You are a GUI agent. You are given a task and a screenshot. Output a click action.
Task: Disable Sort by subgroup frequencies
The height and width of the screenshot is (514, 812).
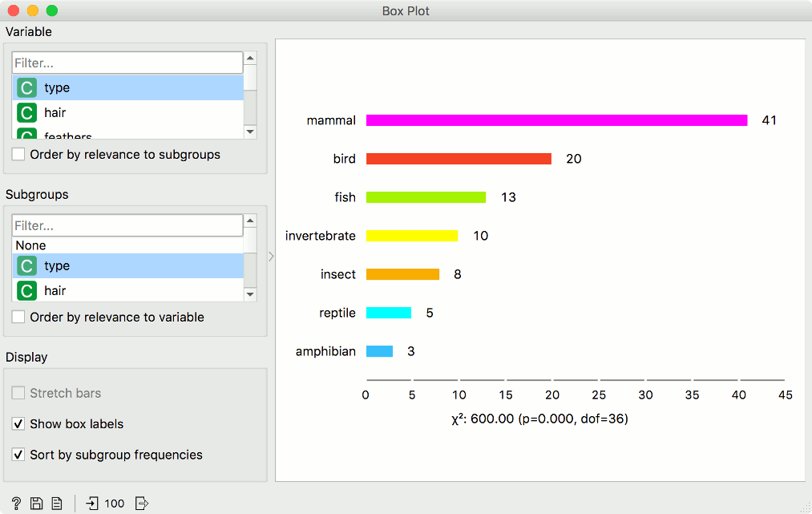click(18, 455)
